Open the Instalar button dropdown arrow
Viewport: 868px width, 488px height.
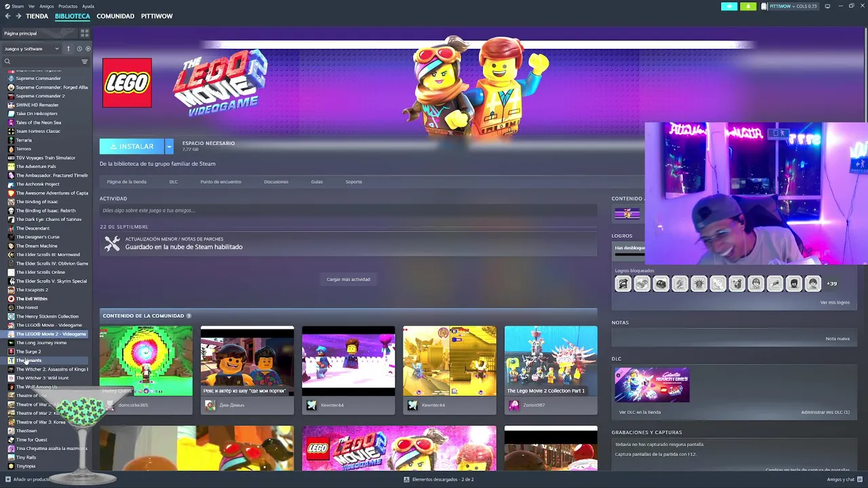click(x=169, y=146)
